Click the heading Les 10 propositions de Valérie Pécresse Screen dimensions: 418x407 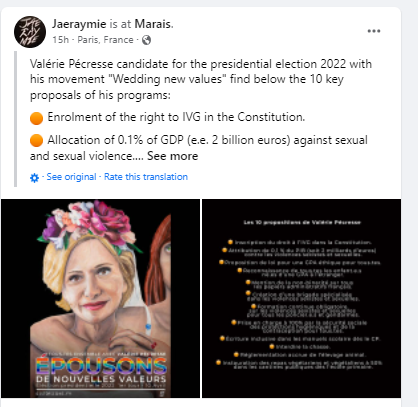point(302,222)
